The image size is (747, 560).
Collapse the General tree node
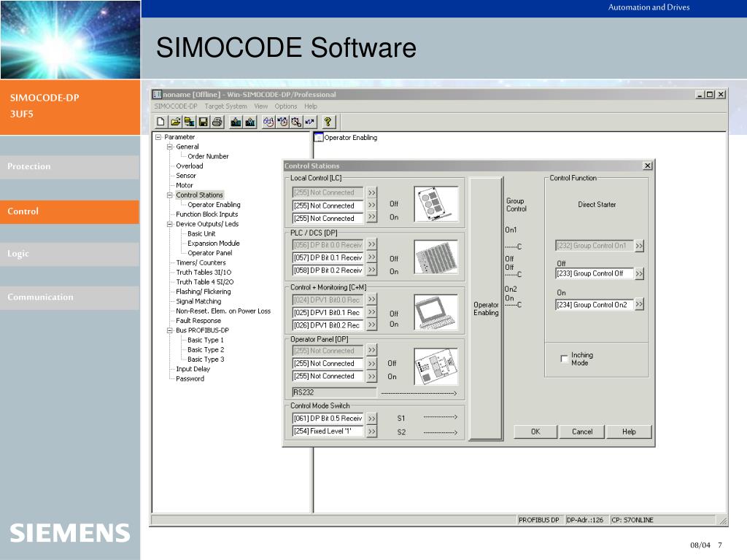169,147
